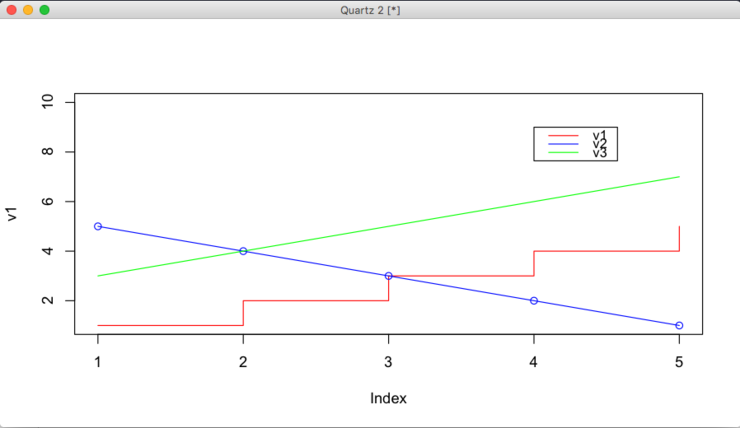Click the blue circle marker at index 1
This screenshot has height=428, width=740.
pos(98,226)
